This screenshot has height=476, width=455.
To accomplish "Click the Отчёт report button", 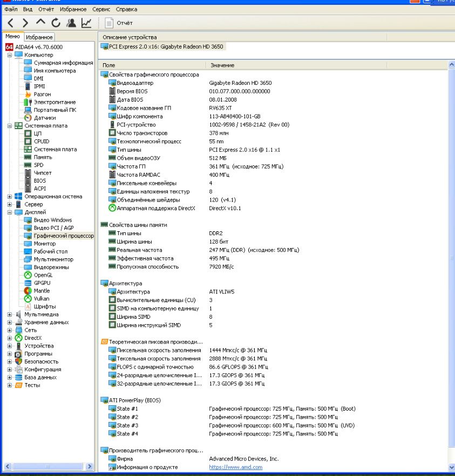I will click(x=119, y=23).
